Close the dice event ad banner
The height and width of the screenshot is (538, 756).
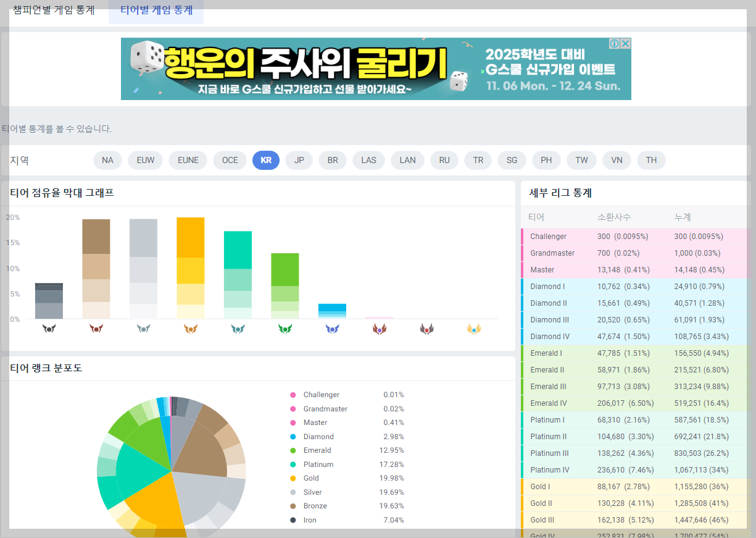click(625, 43)
